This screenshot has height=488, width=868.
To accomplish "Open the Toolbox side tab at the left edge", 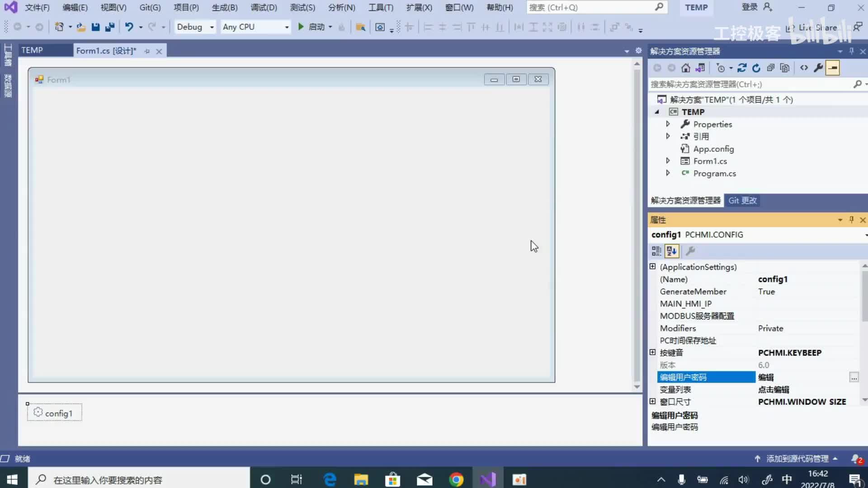I will click(8, 55).
